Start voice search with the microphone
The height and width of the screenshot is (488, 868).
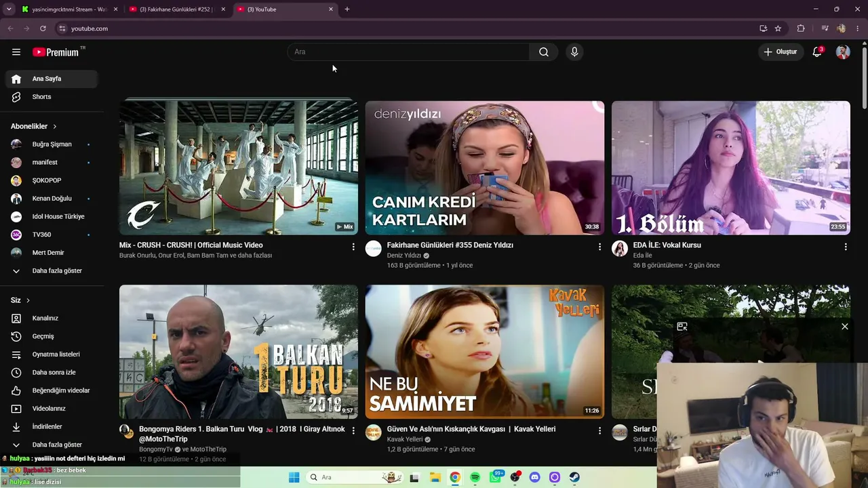click(574, 52)
